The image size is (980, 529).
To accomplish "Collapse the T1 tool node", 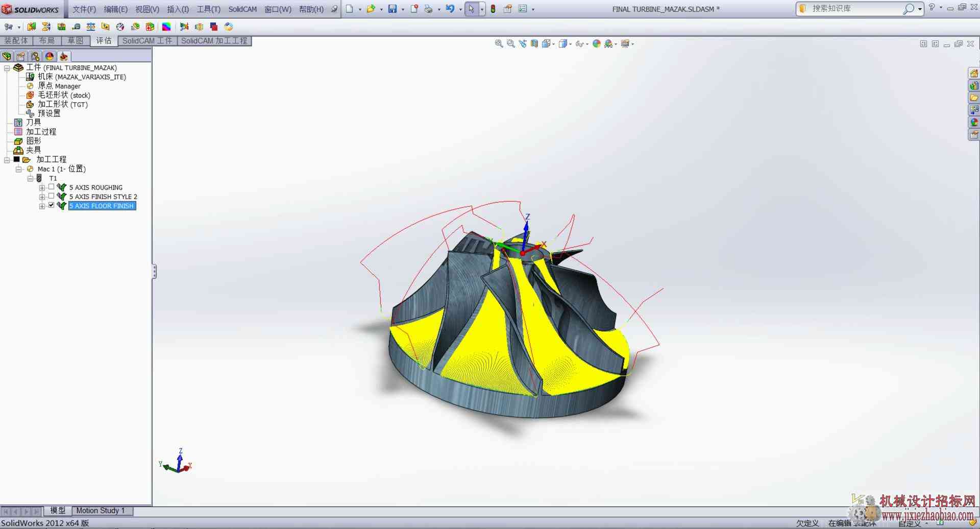I will coord(31,179).
